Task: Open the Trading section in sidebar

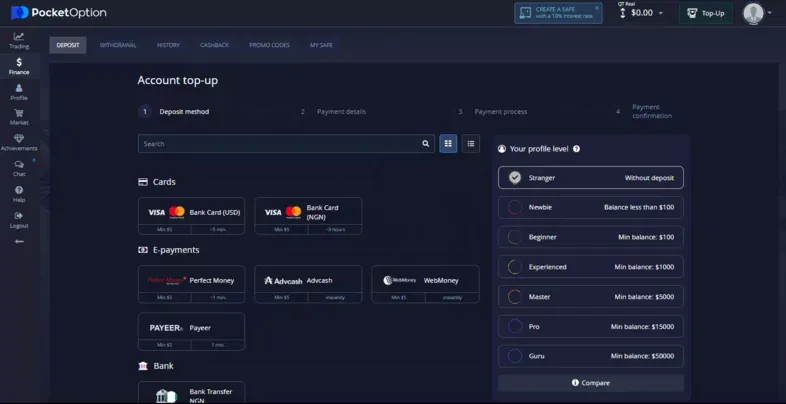Action: click(x=19, y=41)
